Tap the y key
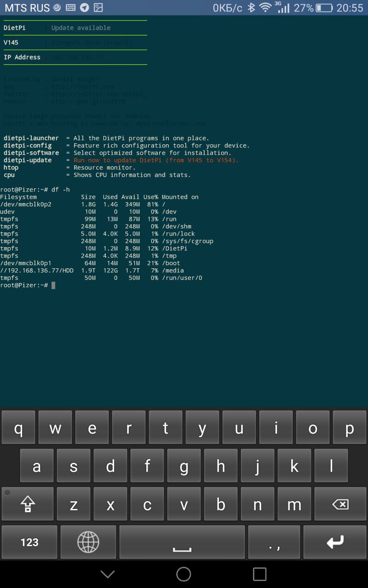 [202, 428]
